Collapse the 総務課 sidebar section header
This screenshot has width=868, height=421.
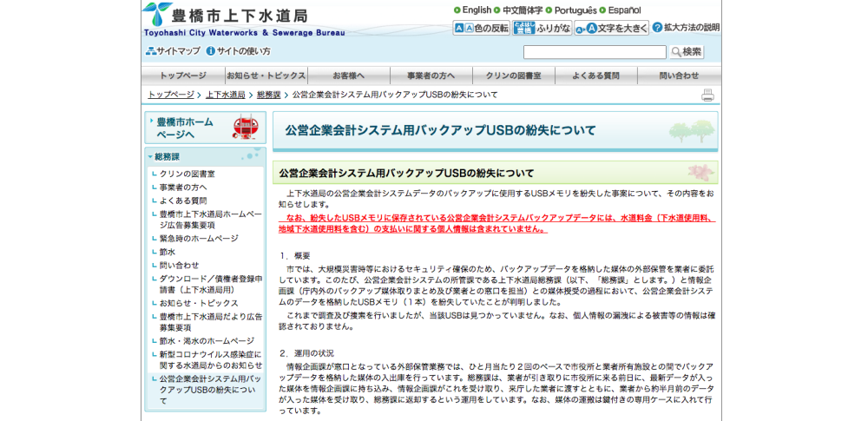[206, 157]
